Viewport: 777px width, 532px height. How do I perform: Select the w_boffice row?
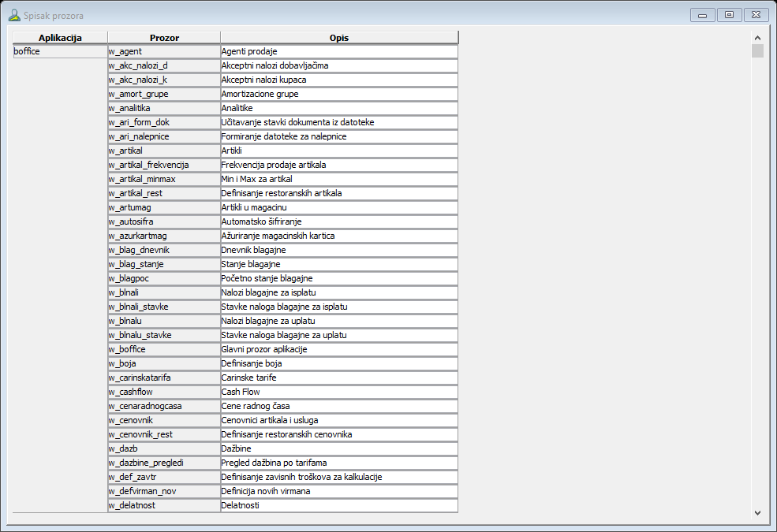164,349
